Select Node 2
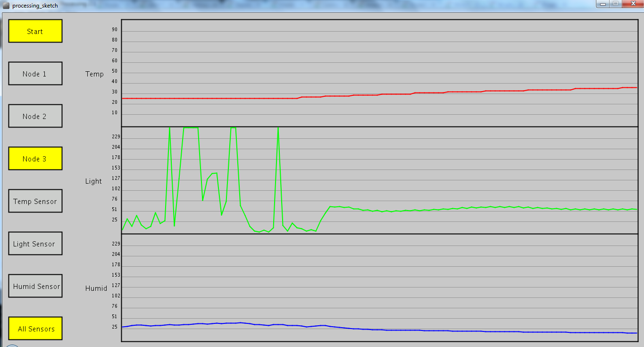644x347 pixels. tap(35, 116)
